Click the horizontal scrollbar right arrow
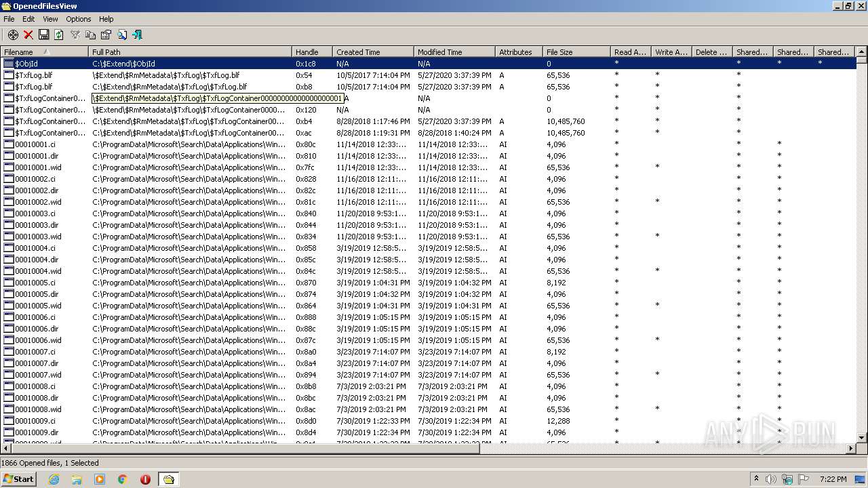 (851, 449)
